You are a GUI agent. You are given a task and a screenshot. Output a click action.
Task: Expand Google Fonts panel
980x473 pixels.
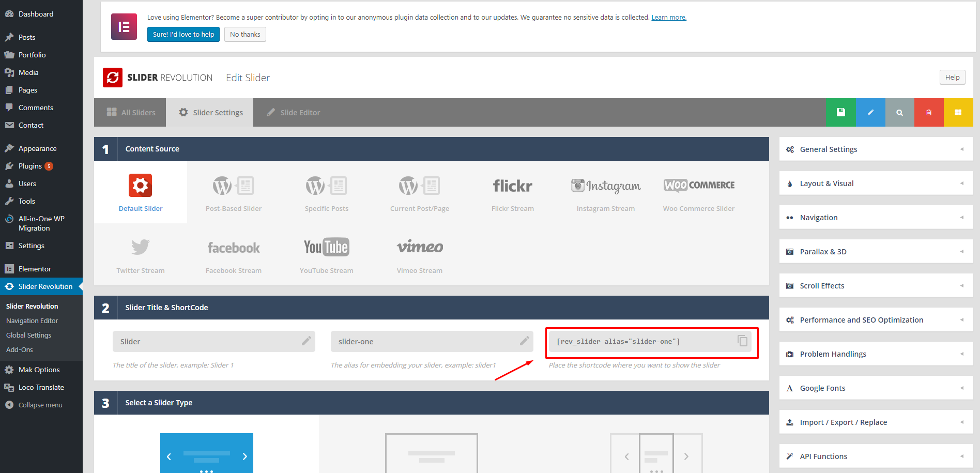pos(876,388)
